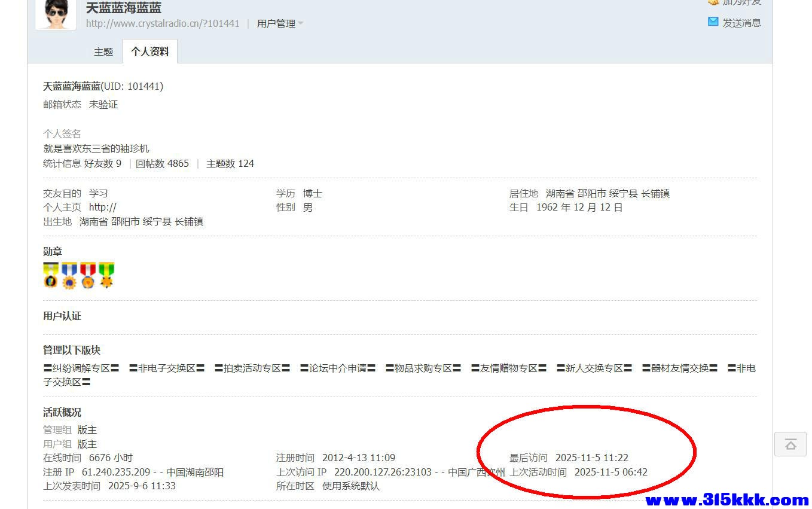Open the 物品求购专区 board
The height and width of the screenshot is (509, 812).
[x=422, y=368]
